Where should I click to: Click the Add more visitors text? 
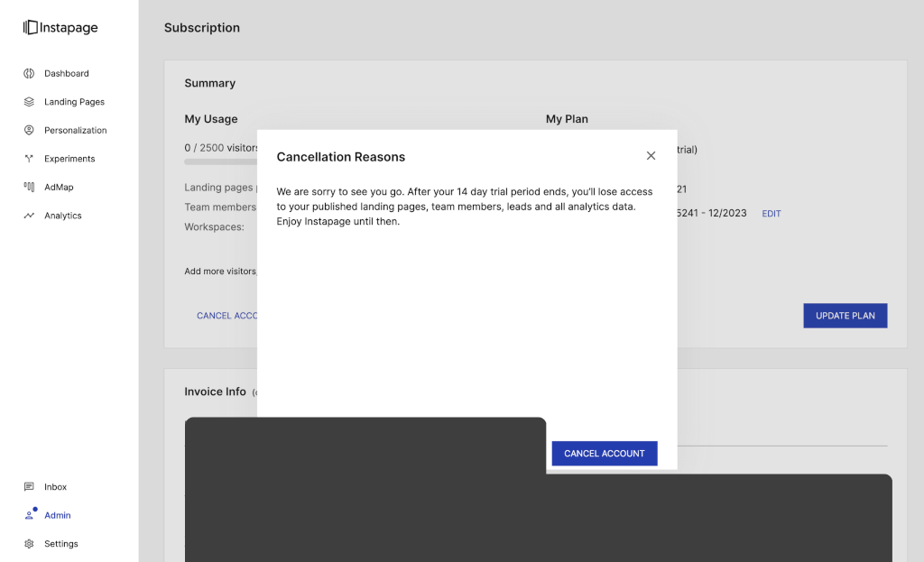[220, 272]
